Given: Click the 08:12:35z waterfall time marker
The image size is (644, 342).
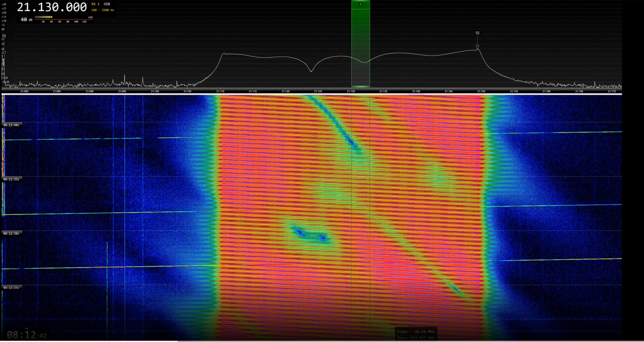Looking at the screenshot, I should tap(11, 179).
